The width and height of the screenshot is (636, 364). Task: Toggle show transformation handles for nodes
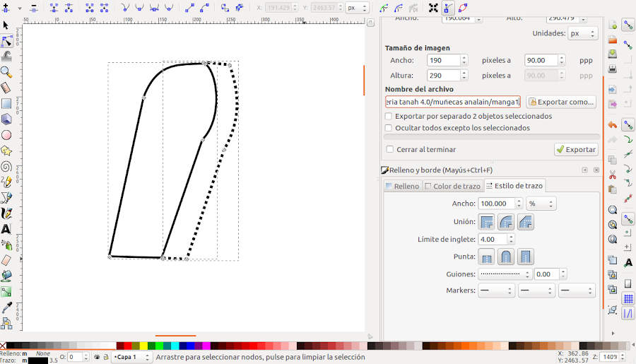click(x=433, y=8)
